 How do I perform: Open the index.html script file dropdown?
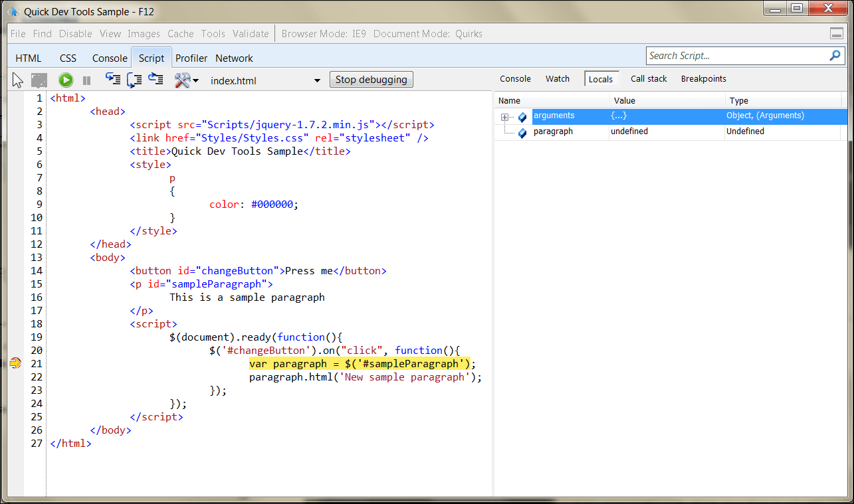pyautogui.click(x=317, y=81)
